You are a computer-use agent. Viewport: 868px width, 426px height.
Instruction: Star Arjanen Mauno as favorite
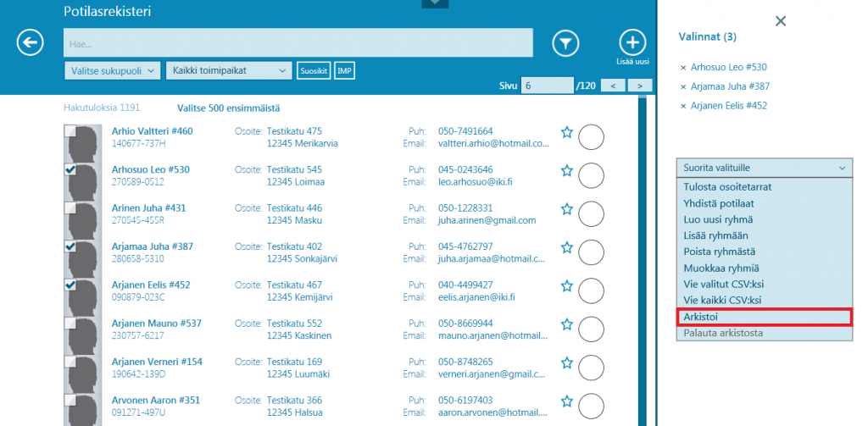tap(566, 324)
